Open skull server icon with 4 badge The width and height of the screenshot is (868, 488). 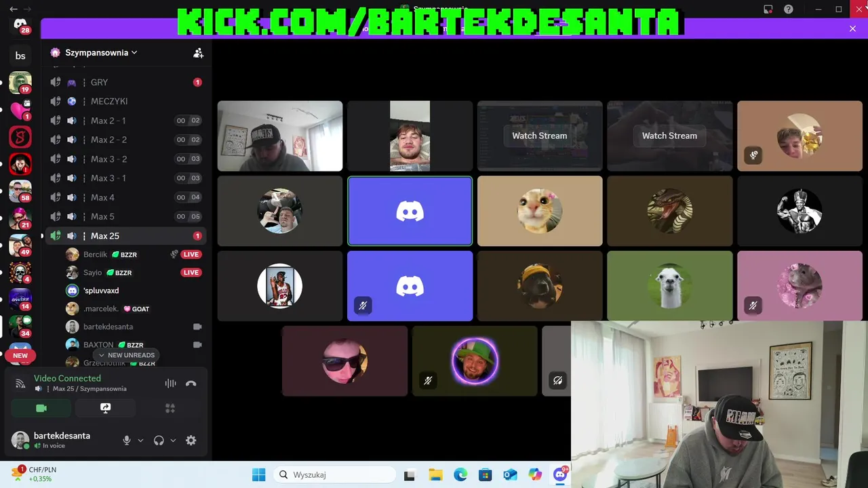pos(20,272)
